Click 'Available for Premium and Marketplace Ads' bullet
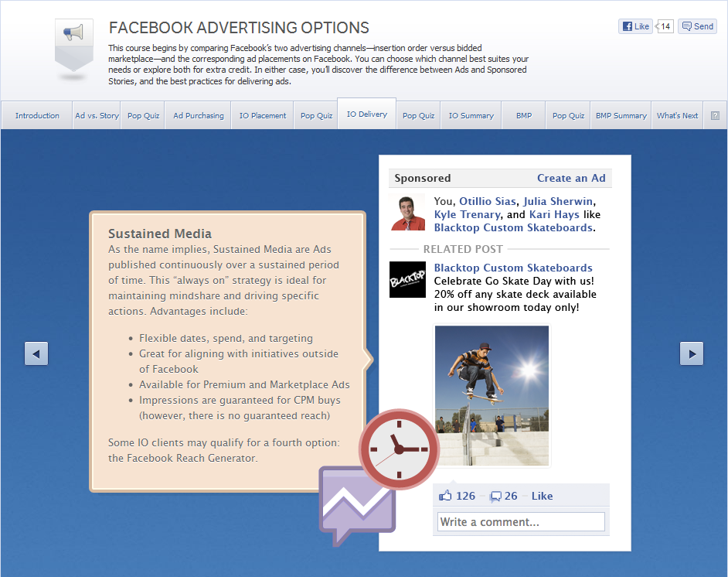The width and height of the screenshot is (728, 577). (245, 384)
